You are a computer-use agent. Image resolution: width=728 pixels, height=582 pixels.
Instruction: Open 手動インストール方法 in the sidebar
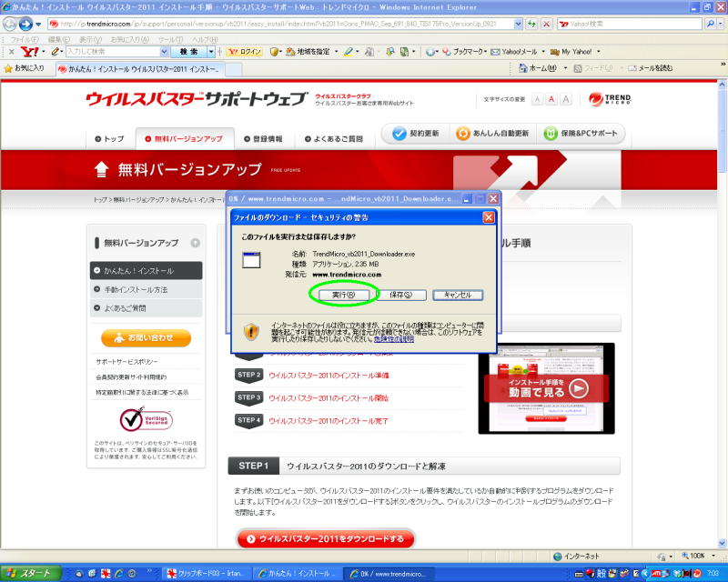[x=147, y=289]
